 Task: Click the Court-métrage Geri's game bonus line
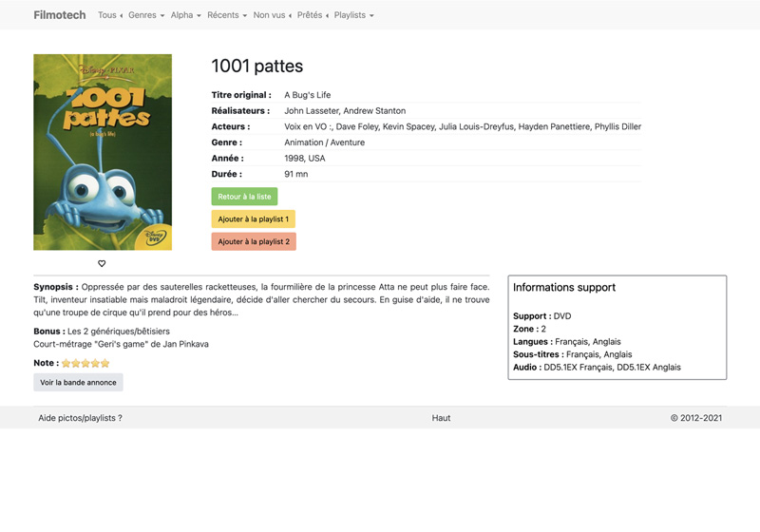click(121, 344)
